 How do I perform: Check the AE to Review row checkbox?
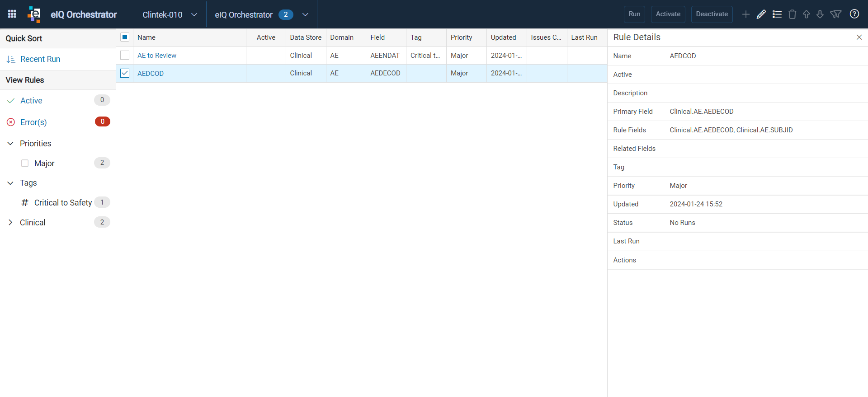click(x=125, y=55)
